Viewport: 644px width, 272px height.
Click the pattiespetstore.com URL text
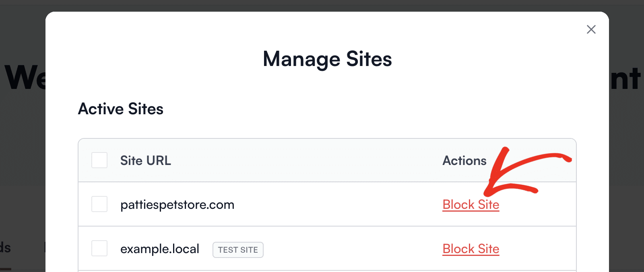point(177,205)
